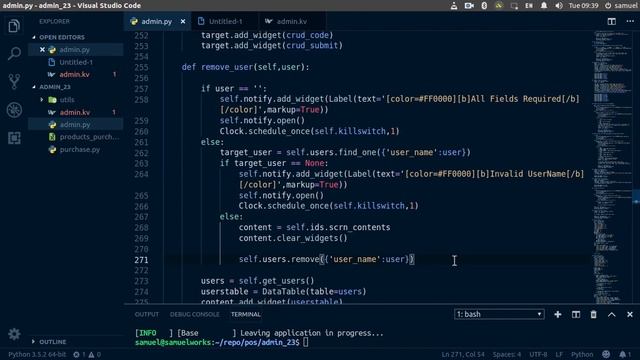Close the admin.py editor tab
The height and width of the screenshot is (360, 640).
tap(183, 21)
